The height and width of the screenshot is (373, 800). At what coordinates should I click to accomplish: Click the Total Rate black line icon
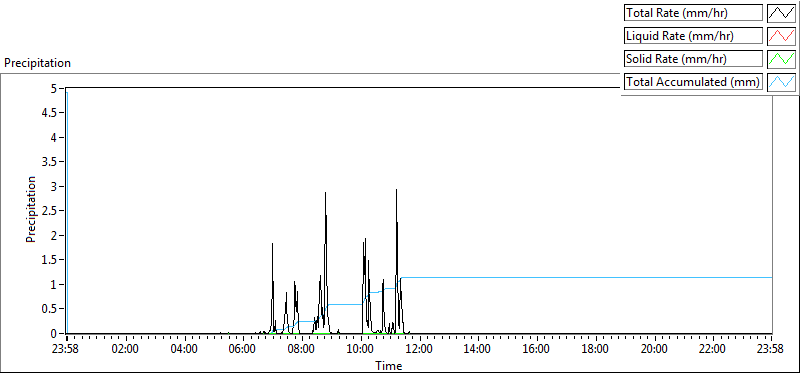click(x=781, y=13)
